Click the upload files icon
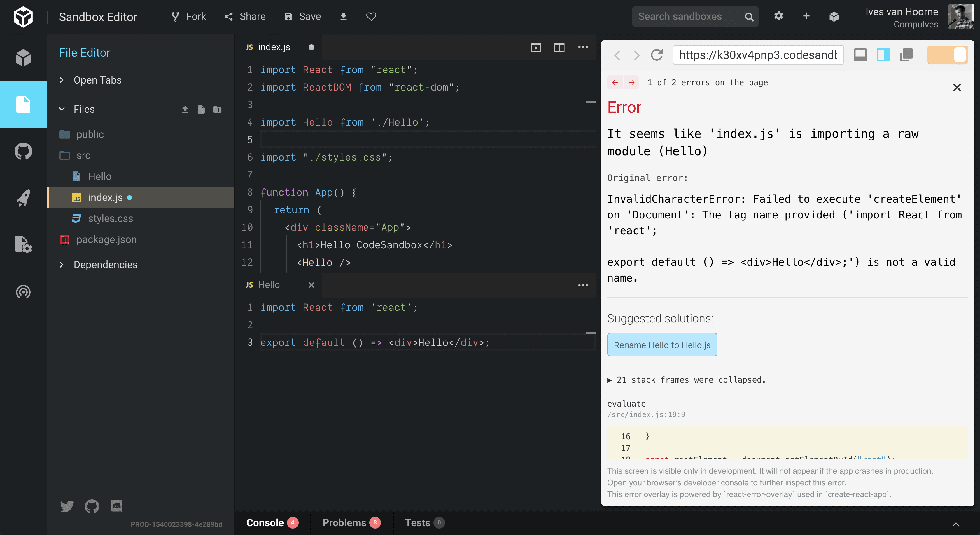The width and height of the screenshot is (980, 535). point(185,110)
